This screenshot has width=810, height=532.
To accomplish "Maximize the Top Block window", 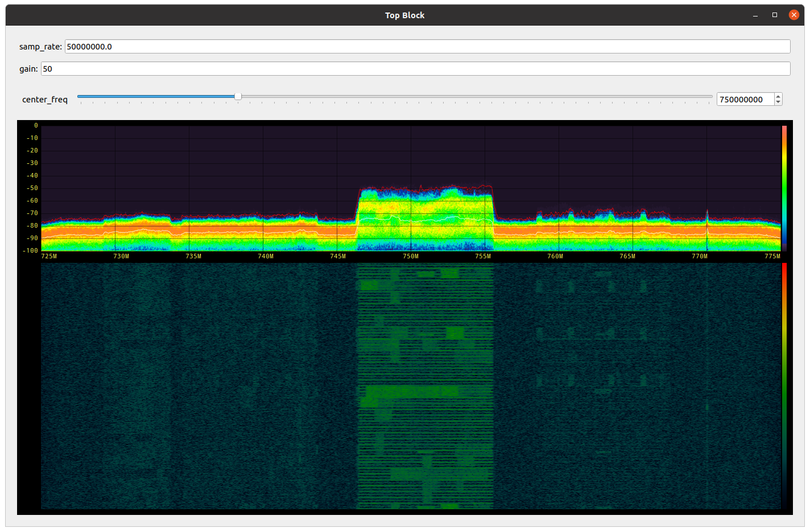I will pyautogui.click(x=774, y=15).
